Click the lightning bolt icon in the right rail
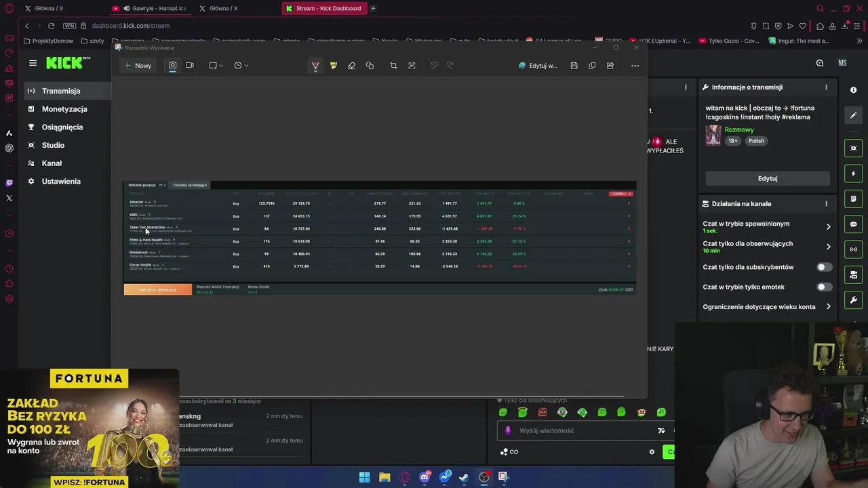This screenshot has height=488, width=868. (853, 174)
